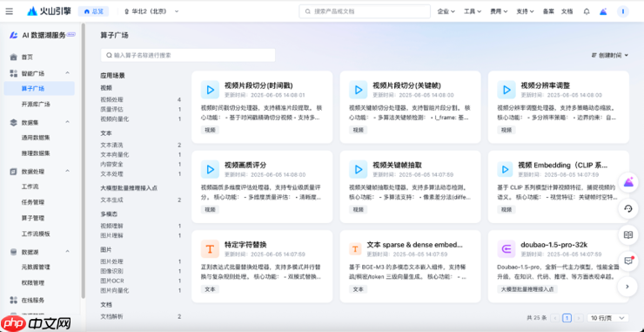
Task: Click the next page arrow
Action: pyautogui.click(x=579, y=317)
